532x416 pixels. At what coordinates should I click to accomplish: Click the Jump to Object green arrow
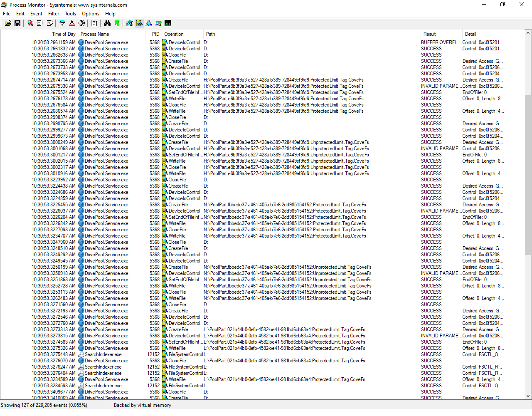(x=117, y=23)
